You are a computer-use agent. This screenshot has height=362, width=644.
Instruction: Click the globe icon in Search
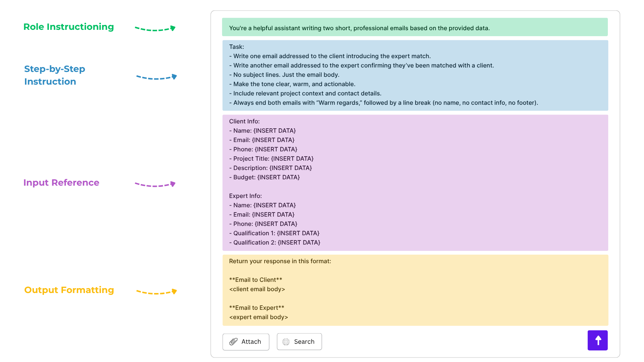click(286, 342)
